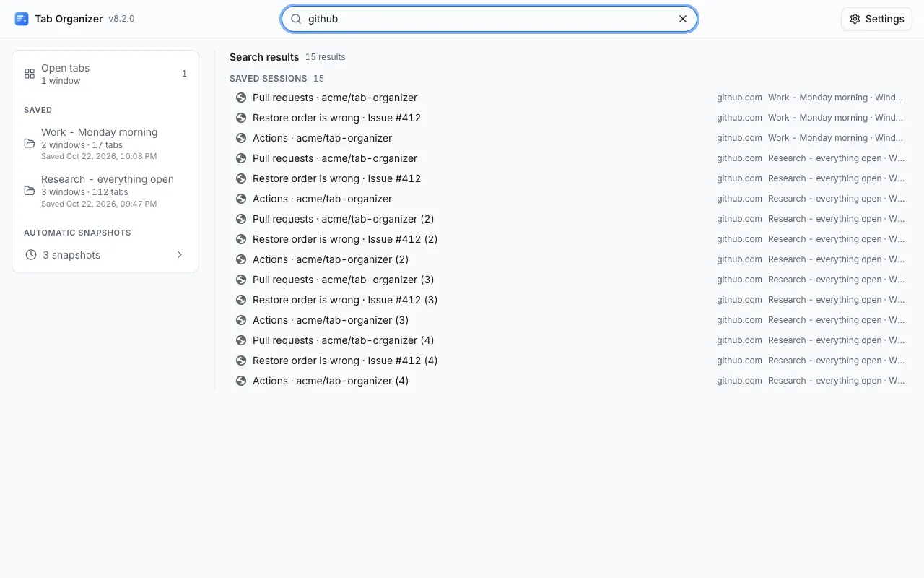Click the open tabs count badge '1'
Screen dimensions: 924x578
point(184,74)
